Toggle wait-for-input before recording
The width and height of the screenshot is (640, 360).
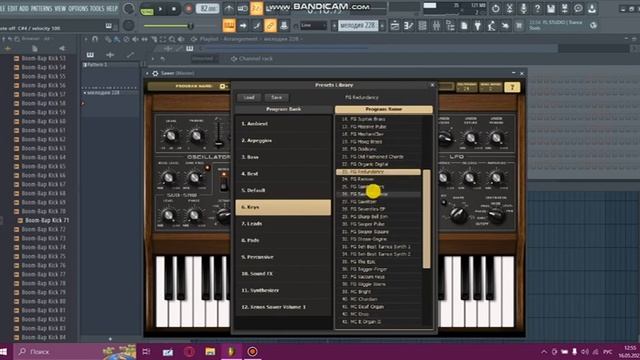[242, 9]
